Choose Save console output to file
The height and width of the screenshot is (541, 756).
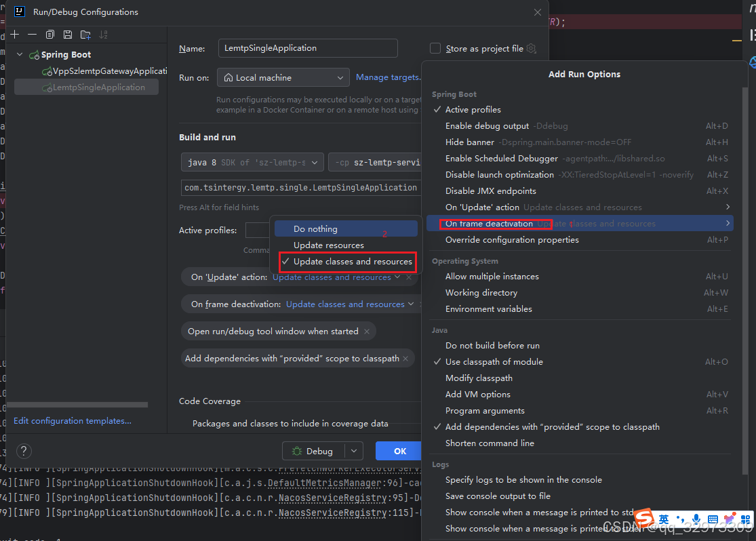coord(580,496)
